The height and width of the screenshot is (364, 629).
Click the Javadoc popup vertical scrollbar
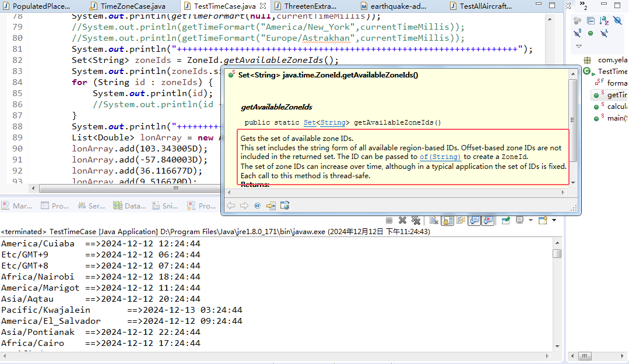[573, 121]
